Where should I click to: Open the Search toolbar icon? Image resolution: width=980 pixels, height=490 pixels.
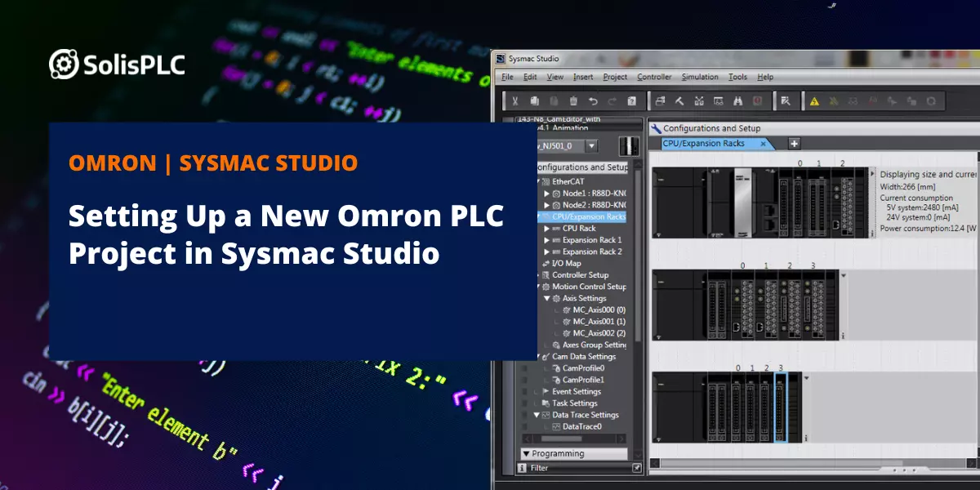pos(737,100)
